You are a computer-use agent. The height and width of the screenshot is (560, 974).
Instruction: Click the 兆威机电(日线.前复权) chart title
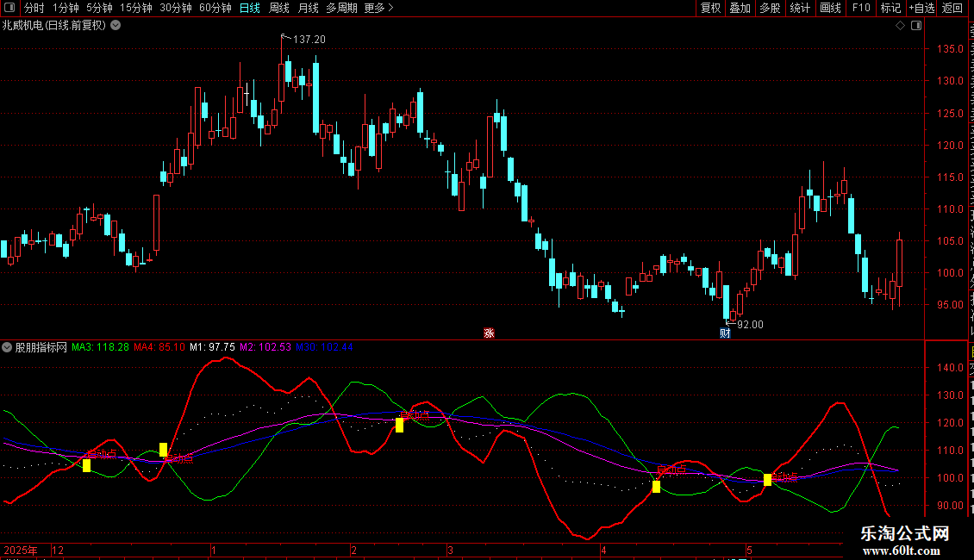click(x=54, y=26)
